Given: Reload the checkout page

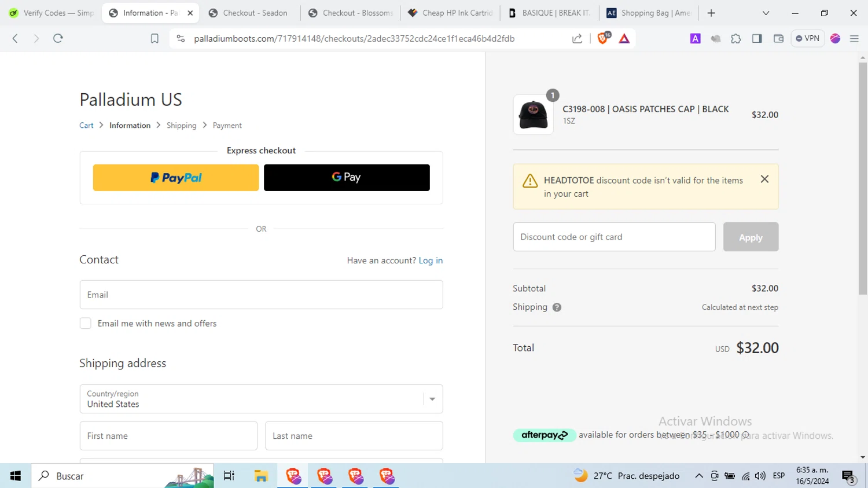Looking at the screenshot, I should tap(58, 38).
